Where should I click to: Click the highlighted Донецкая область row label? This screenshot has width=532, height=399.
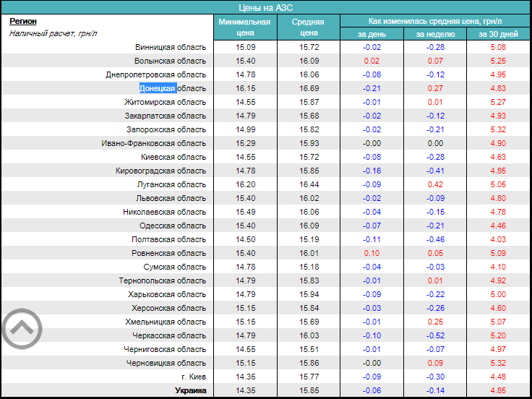click(x=172, y=88)
